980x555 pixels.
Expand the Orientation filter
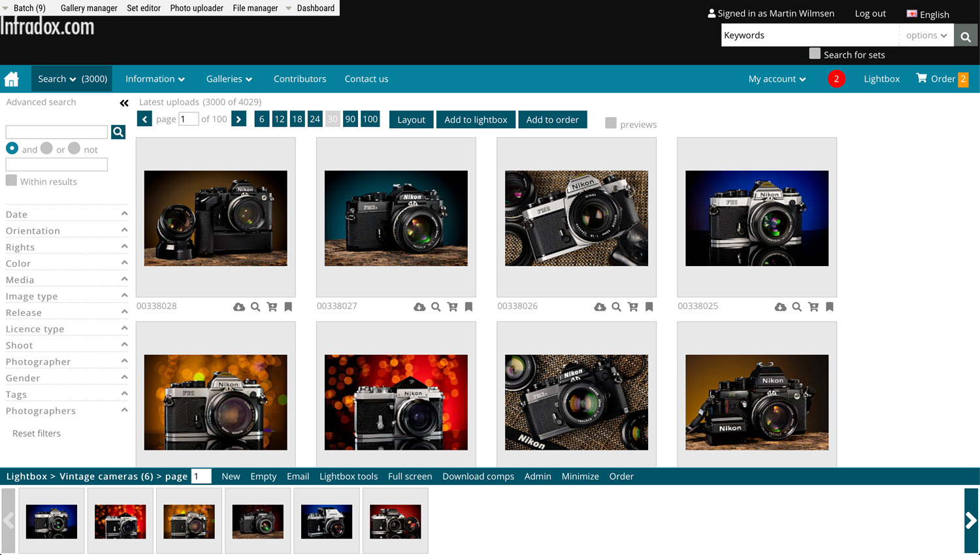(66, 230)
